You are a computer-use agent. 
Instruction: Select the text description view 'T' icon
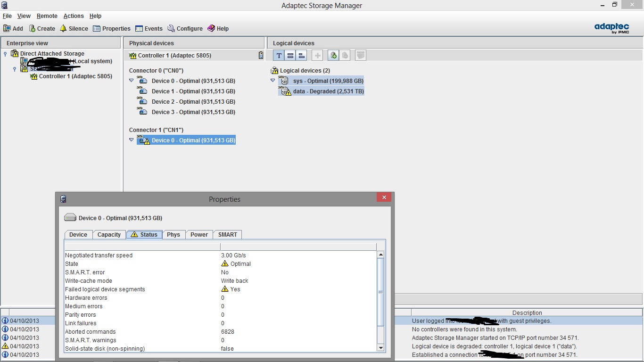point(279,56)
